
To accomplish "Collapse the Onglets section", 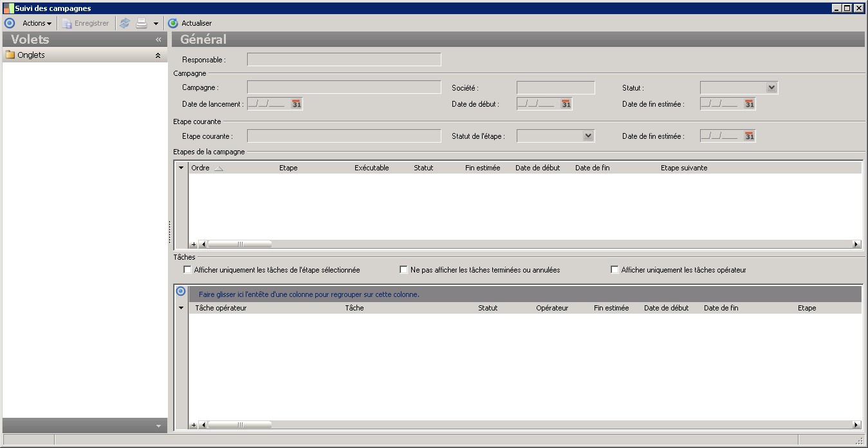I will [158, 55].
